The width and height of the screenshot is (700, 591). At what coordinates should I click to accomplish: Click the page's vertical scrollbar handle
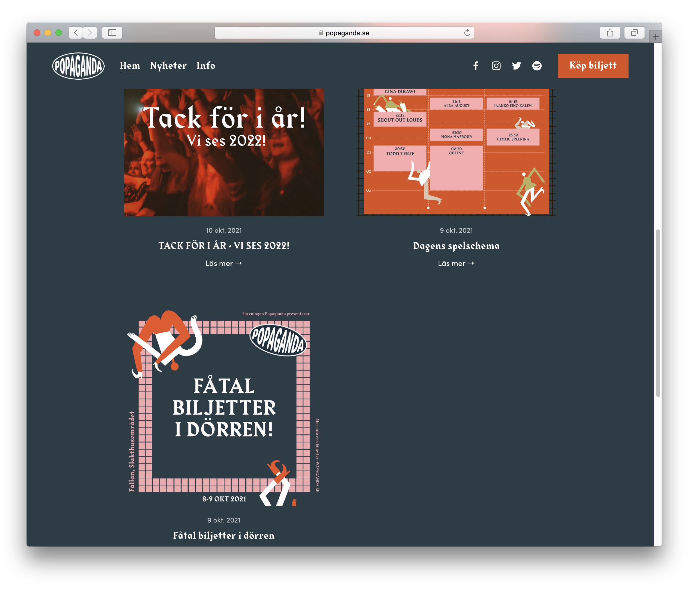(x=658, y=313)
